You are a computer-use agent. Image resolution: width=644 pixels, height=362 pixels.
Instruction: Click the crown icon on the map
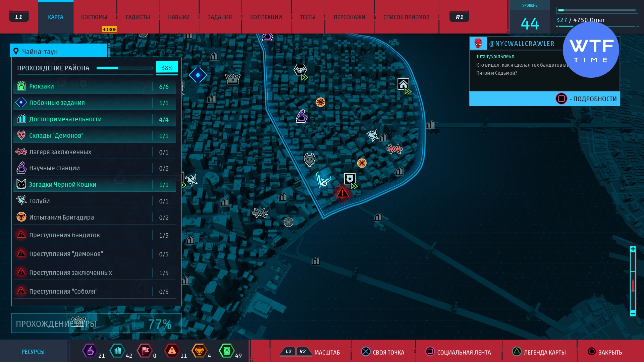[232, 79]
